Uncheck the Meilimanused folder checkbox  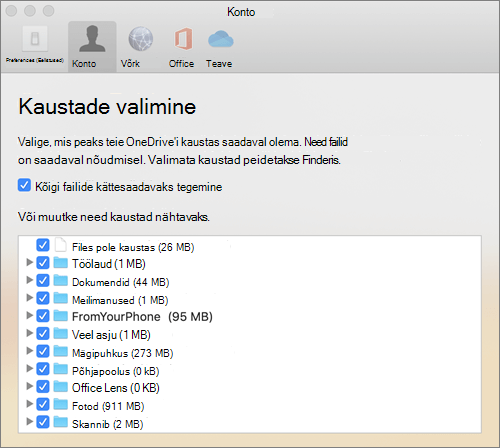[43, 298]
